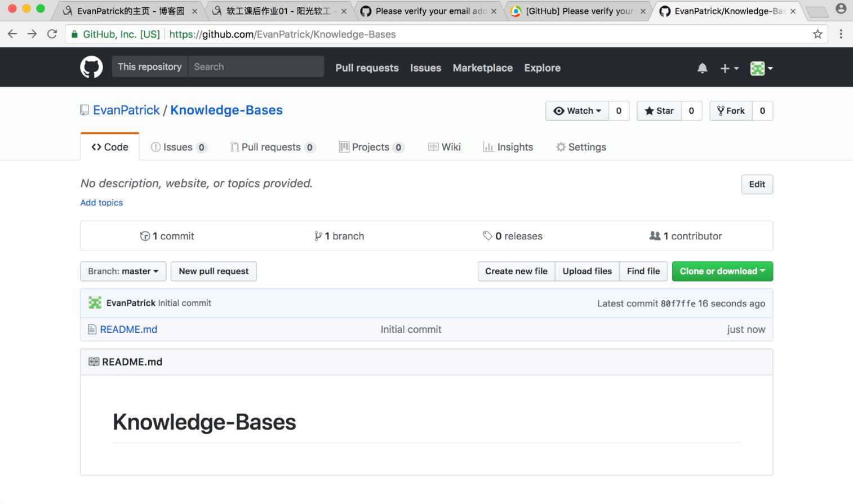
Task: Click the Fork count 0
Action: (x=762, y=111)
